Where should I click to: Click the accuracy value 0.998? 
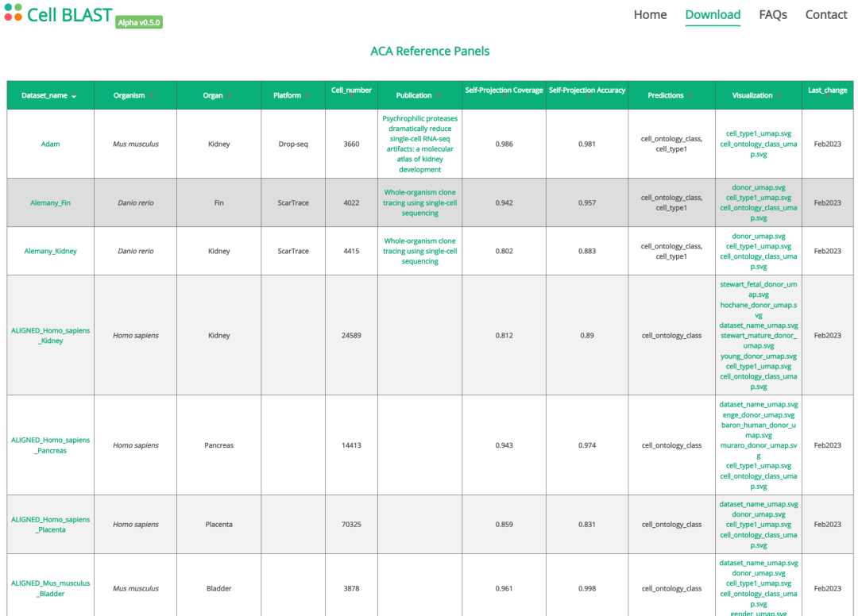(x=587, y=589)
